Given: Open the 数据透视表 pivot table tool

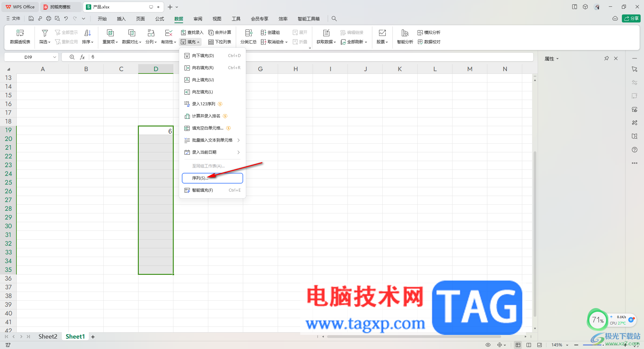Looking at the screenshot, I should tap(20, 37).
